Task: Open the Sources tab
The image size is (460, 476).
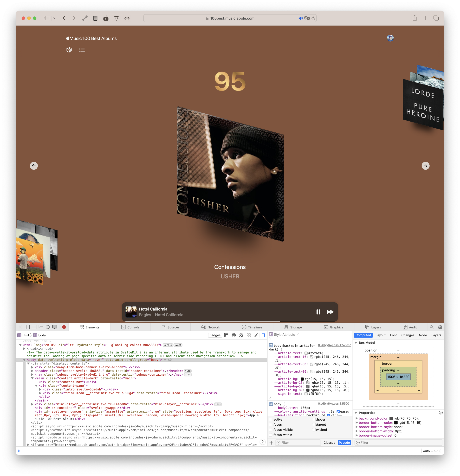Action: [x=170, y=327]
